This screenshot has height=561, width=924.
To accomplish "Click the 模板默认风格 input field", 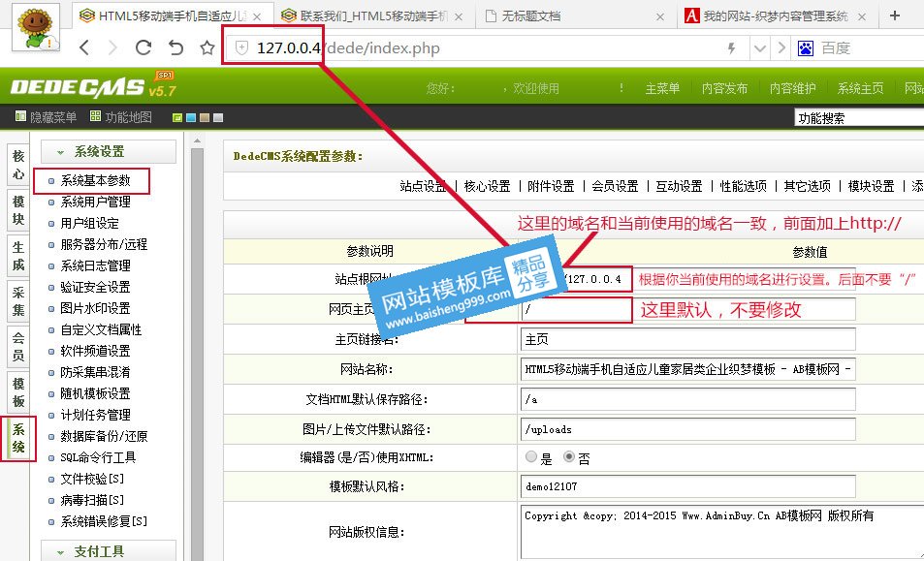I will click(x=687, y=486).
